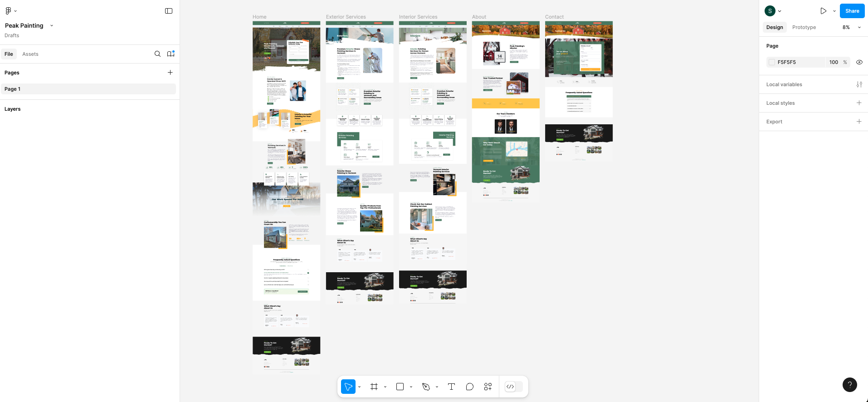Switch to the File tab
Image resolution: width=868 pixels, height=402 pixels.
click(x=9, y=54)
